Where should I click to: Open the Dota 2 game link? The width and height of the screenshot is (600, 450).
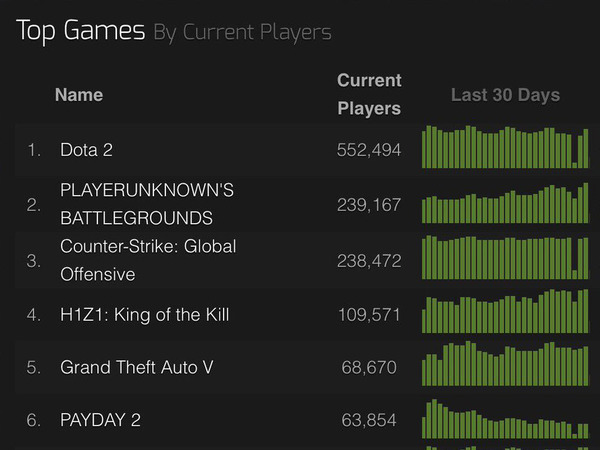[x=86, y=150]
